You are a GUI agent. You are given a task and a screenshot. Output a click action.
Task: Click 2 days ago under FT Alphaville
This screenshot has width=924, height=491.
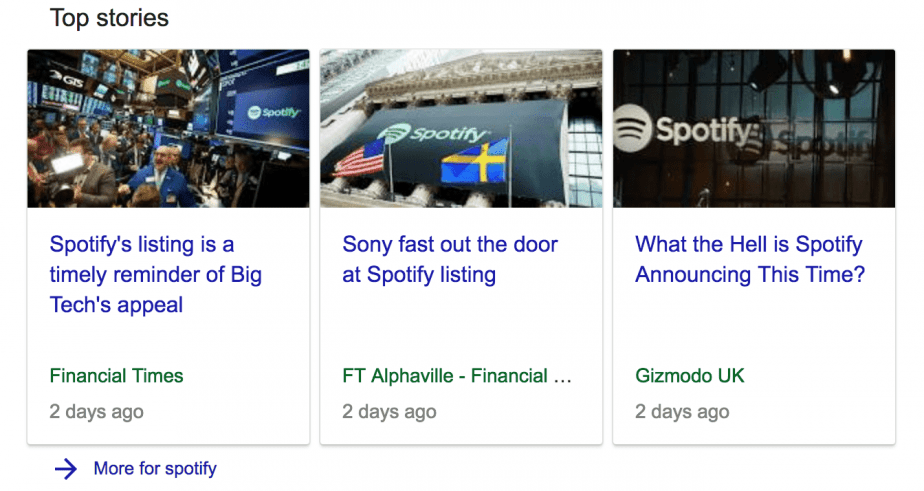tap(390, 411)
